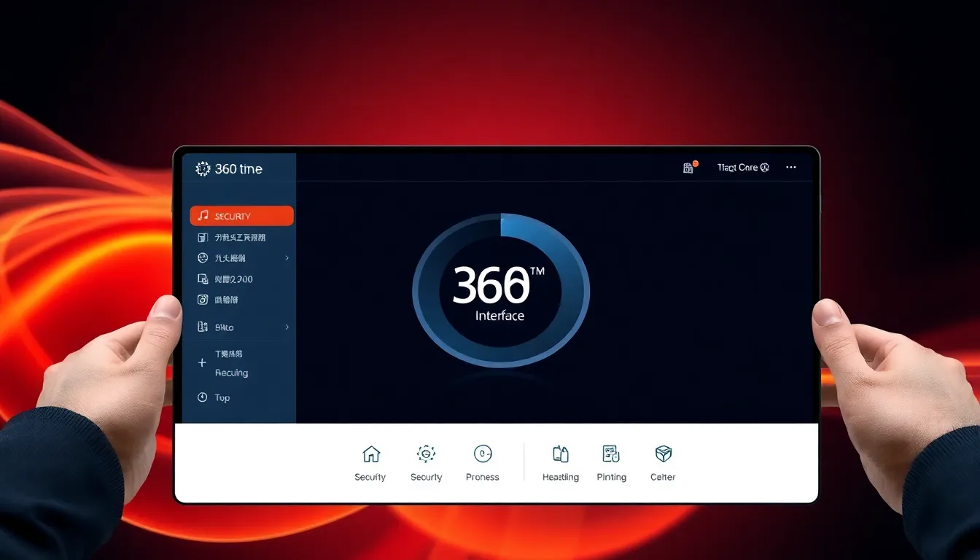Select the highlighted SECURITY sidebar item
Viewport: 980px width, 560px height.
tap(241, 216)
